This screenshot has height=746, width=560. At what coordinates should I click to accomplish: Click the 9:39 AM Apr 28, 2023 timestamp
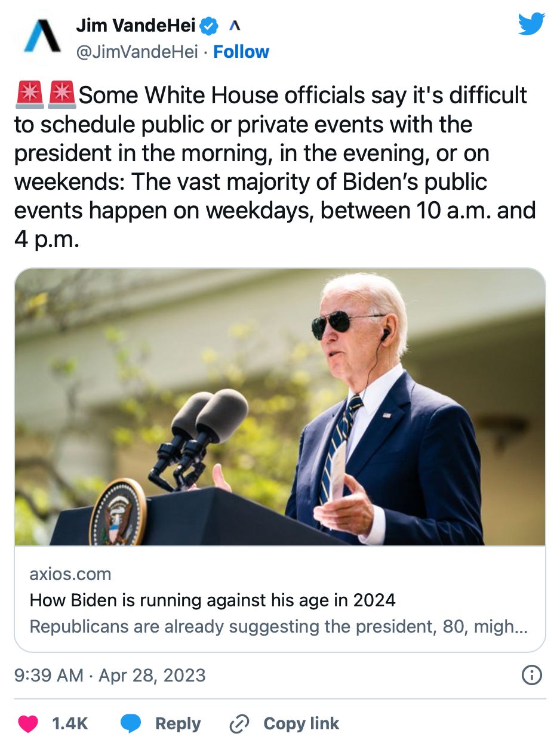110,675
